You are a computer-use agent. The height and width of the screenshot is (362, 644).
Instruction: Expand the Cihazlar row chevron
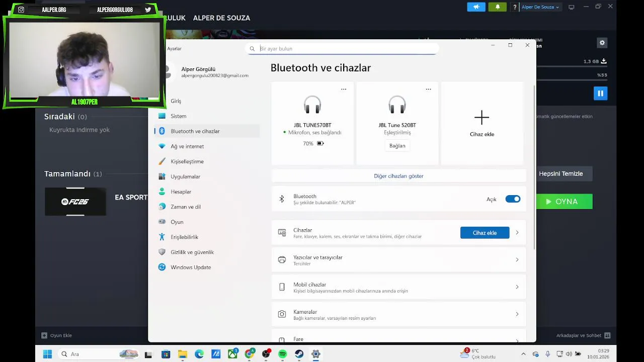pyautogui.click(x=517, y=233)
